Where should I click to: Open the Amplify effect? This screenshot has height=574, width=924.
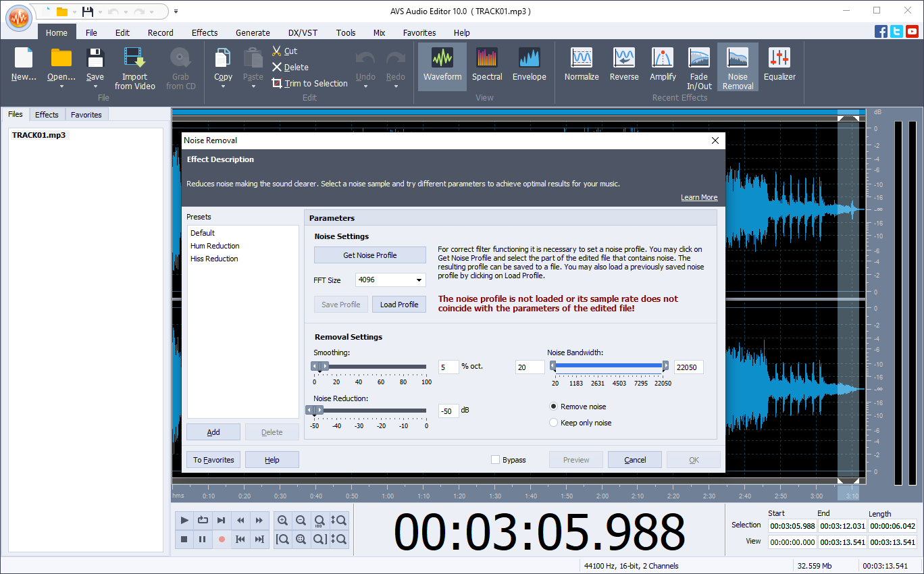[663, 66]
